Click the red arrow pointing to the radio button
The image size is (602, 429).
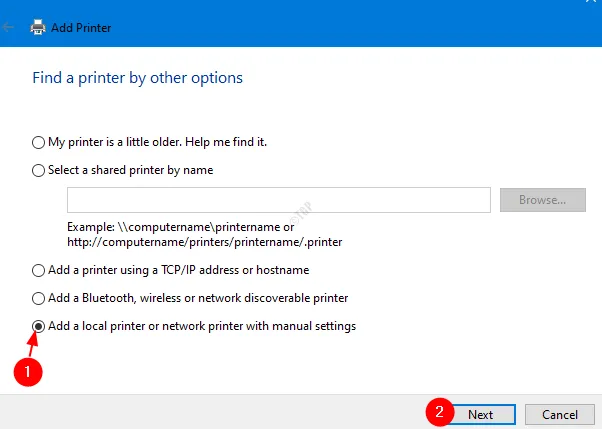33,345
